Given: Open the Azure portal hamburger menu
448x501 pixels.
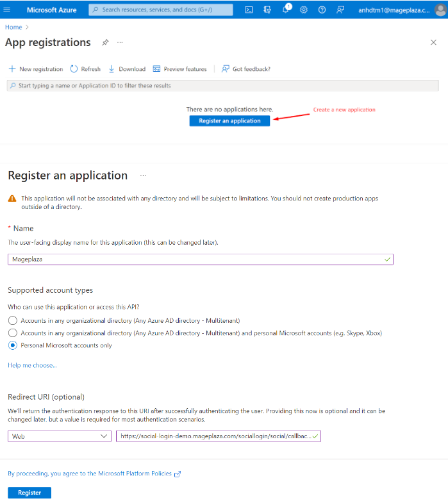Looking at the screenshot, I should point(7,10).
